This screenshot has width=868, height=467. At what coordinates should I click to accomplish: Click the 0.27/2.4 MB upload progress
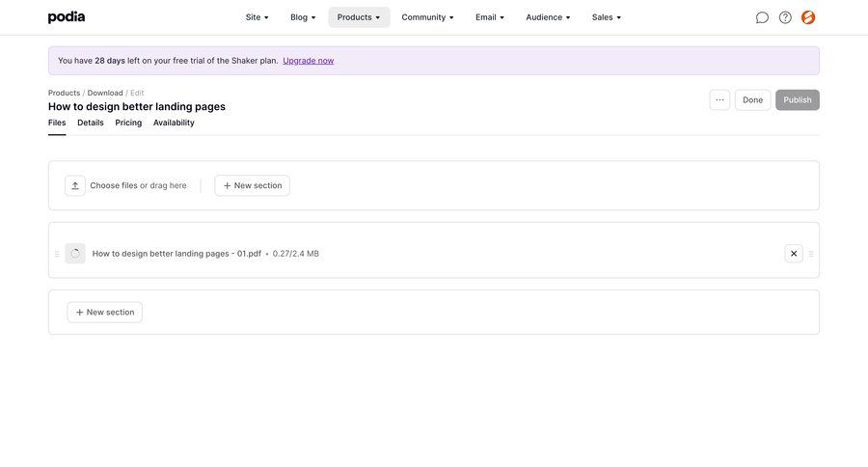click(296, 254)
